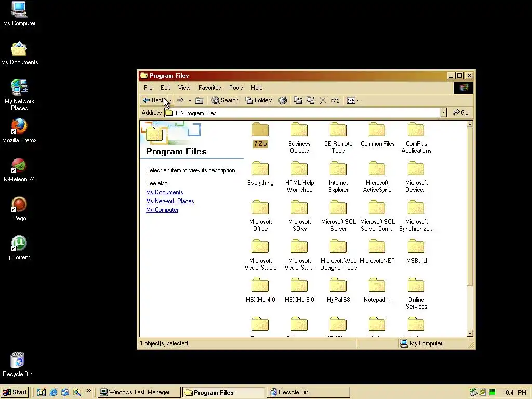This screenshot has height=399, width=532.
Task: Open the Business Objects folder
Action: tap(299, 137)
